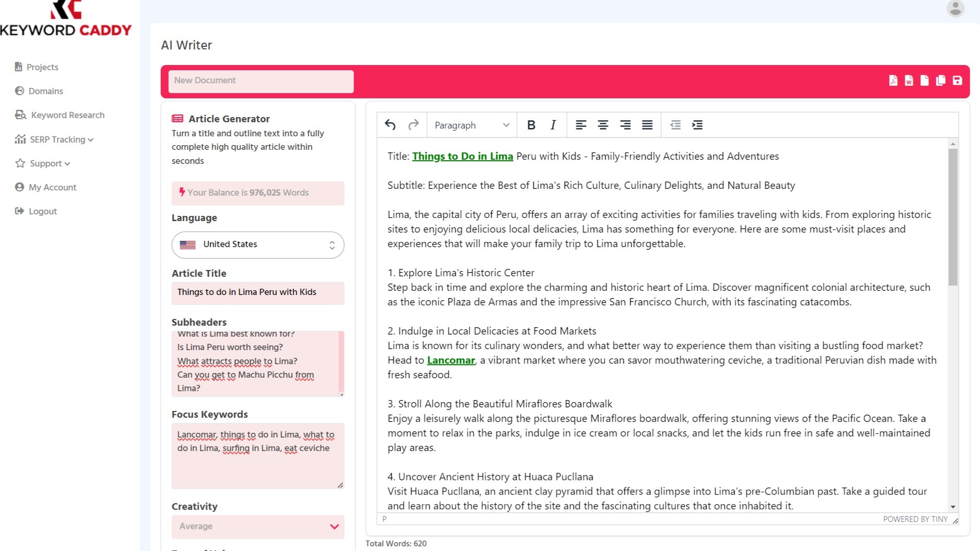Increase paragraph indent

[x=697, y=125]
